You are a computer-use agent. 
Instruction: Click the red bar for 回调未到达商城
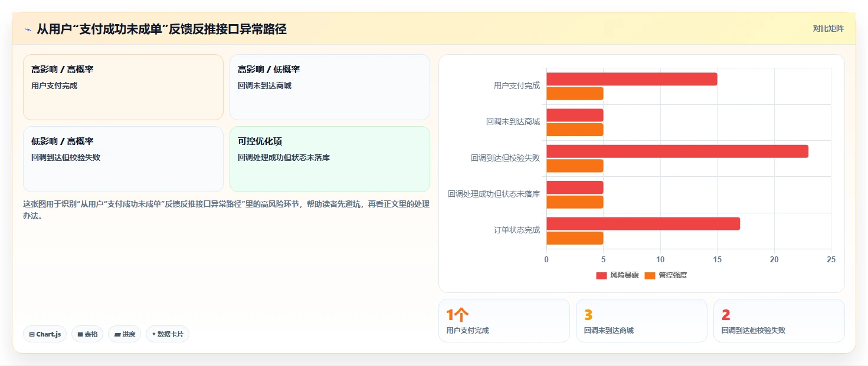pyautogui.click(x=575, y=115)
